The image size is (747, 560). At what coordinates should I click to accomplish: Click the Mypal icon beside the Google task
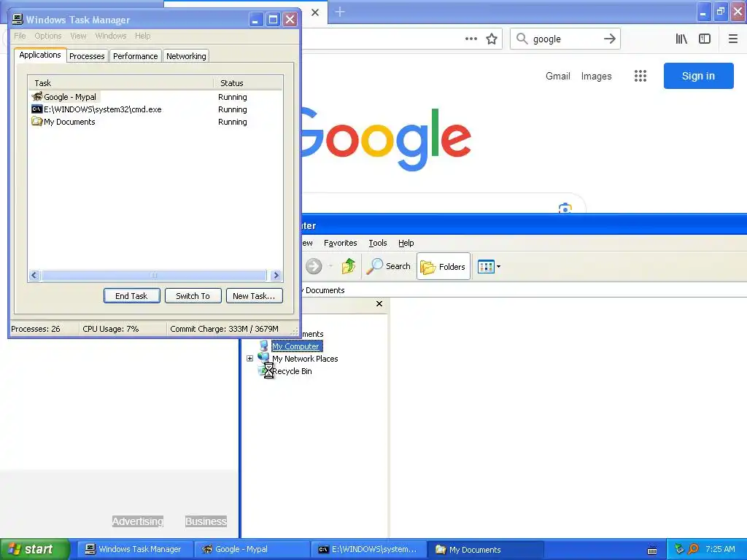pos(36,97)
